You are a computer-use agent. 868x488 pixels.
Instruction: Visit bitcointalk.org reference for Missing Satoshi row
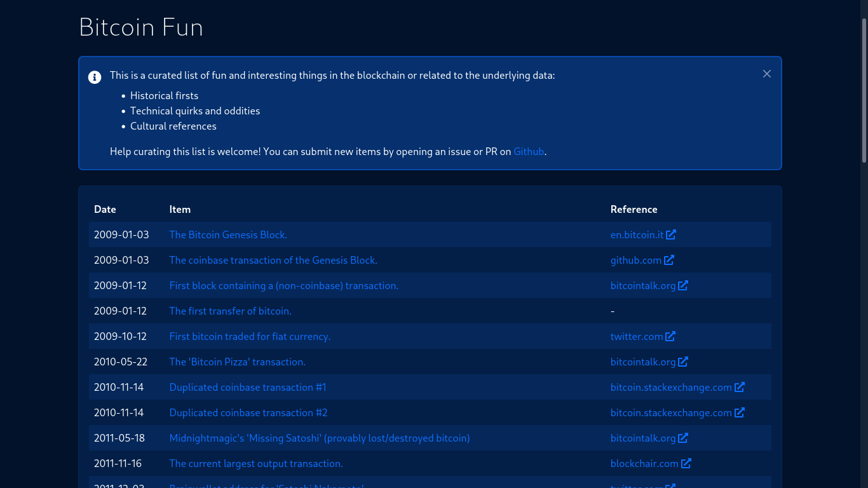643,438
